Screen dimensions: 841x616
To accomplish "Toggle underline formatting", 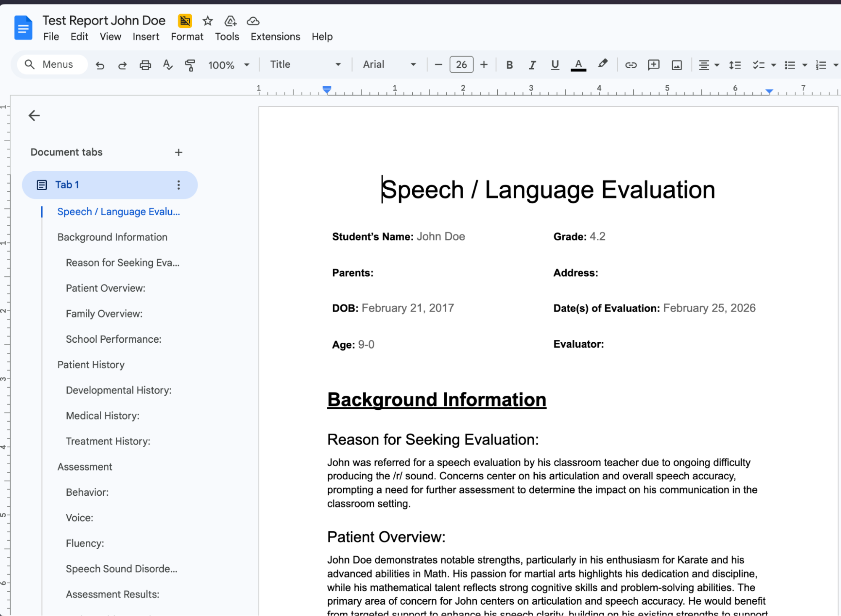I will click(554, 64).
